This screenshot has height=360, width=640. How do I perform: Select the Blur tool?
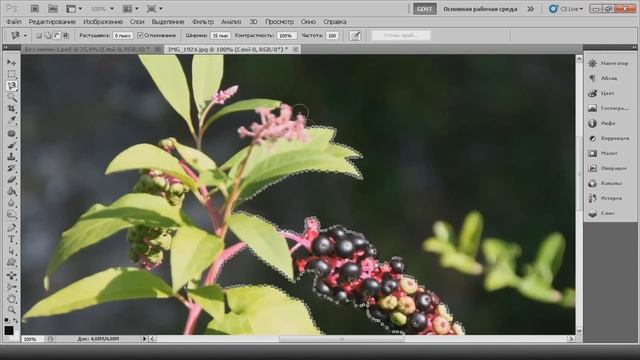pyautogui.click(x=11, y=202)
